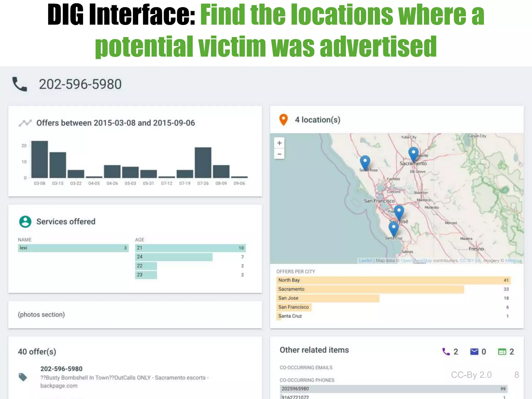Click the Santa Cruz map pin marker
Screen dimensions: 532x399
[x=394, y=229]
